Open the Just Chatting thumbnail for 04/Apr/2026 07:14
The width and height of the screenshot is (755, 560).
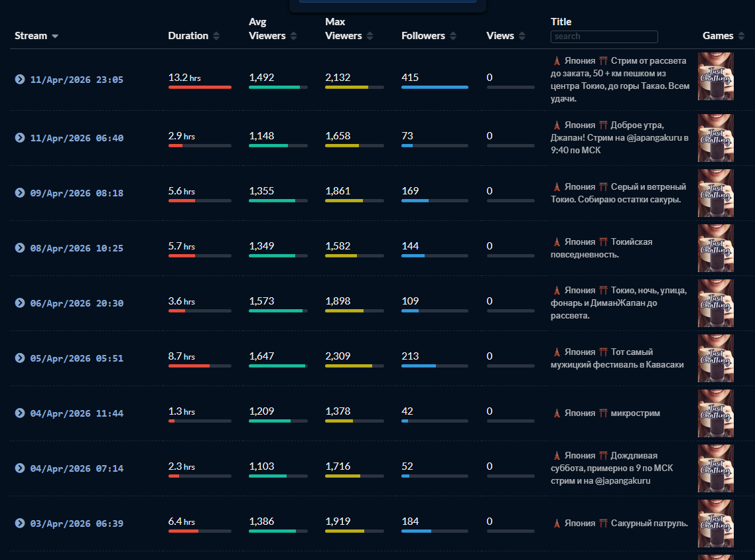[x=715, y=468]
